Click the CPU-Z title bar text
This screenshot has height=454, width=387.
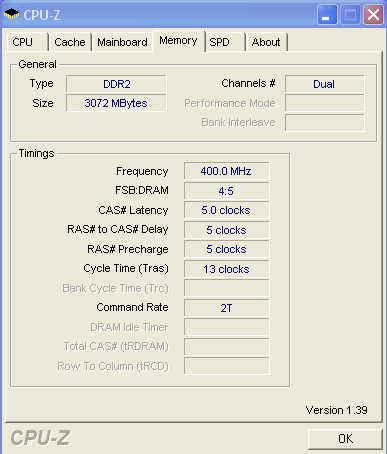point(42,15)
